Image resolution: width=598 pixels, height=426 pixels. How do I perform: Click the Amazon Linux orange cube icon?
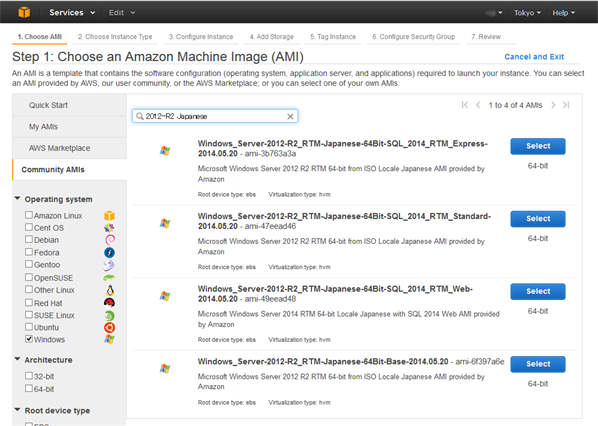109,216
